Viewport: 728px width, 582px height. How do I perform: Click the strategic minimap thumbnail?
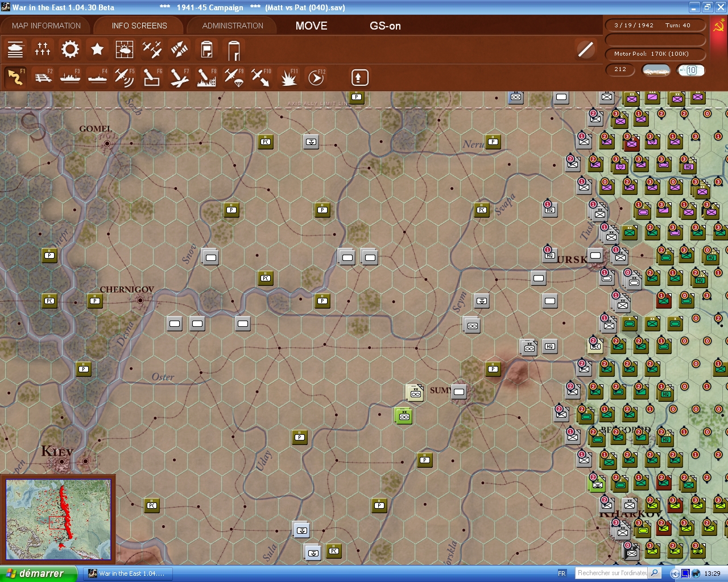pos(59,519)
